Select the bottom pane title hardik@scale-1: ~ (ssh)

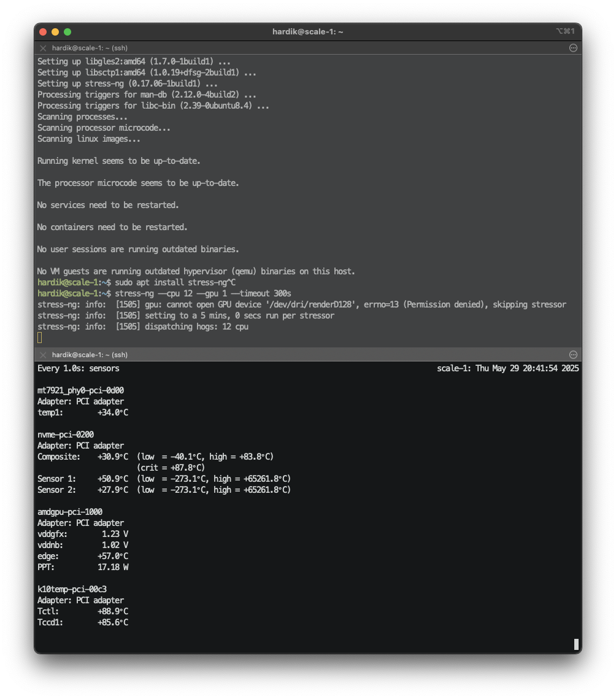tap(90, 355)
